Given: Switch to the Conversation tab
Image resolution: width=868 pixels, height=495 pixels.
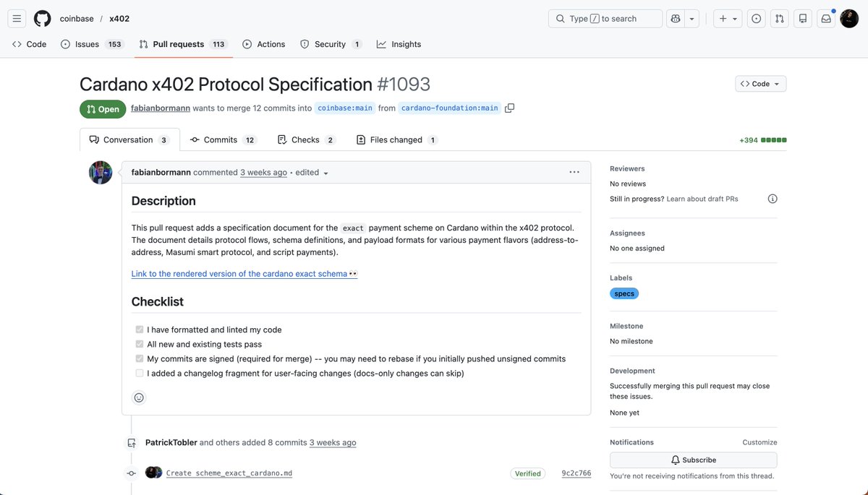Looking at the screenshot, I should 129,140.
